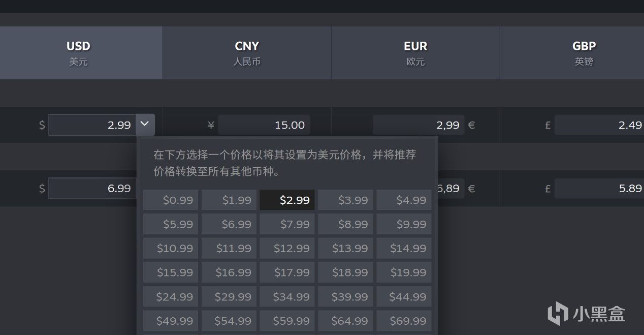The height and width of the screenshot is (335, 644).
Task: Switch to the EUR currency tab
Action: pos(415,53)
